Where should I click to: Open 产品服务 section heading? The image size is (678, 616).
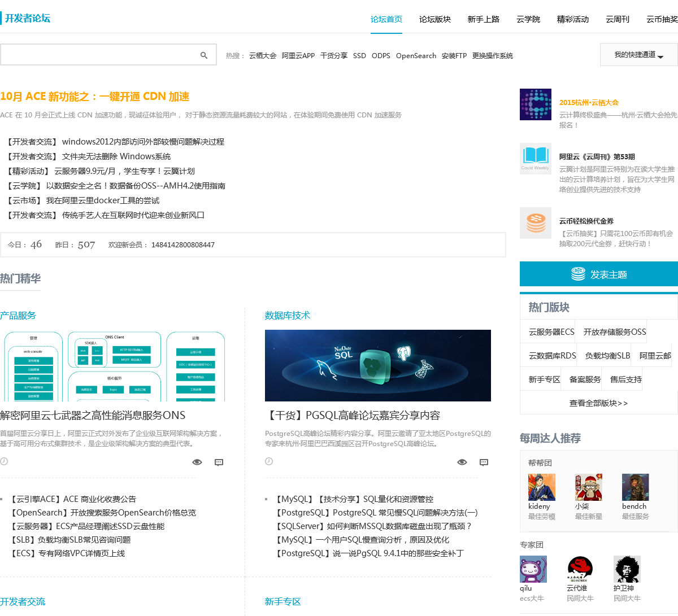[x=18, y=316]
